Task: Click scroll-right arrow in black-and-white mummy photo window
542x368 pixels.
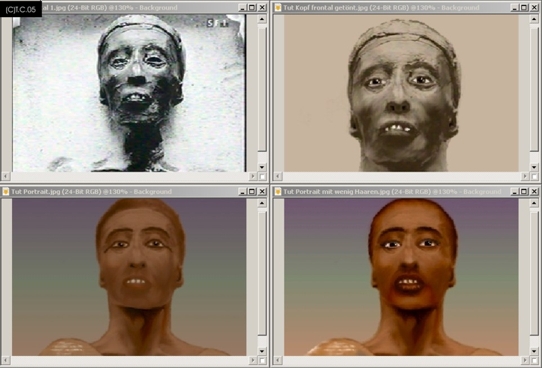Action: [253, 177]
